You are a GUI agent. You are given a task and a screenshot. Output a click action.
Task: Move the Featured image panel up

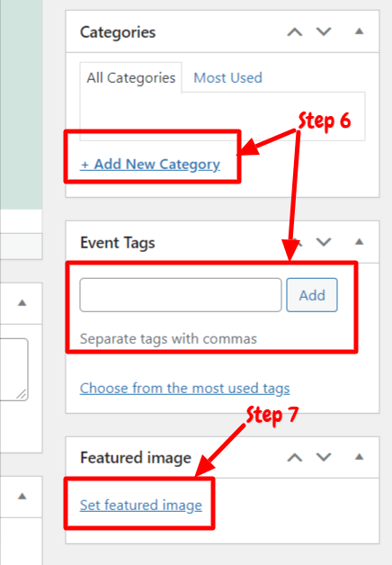click(x=295, y=458)
